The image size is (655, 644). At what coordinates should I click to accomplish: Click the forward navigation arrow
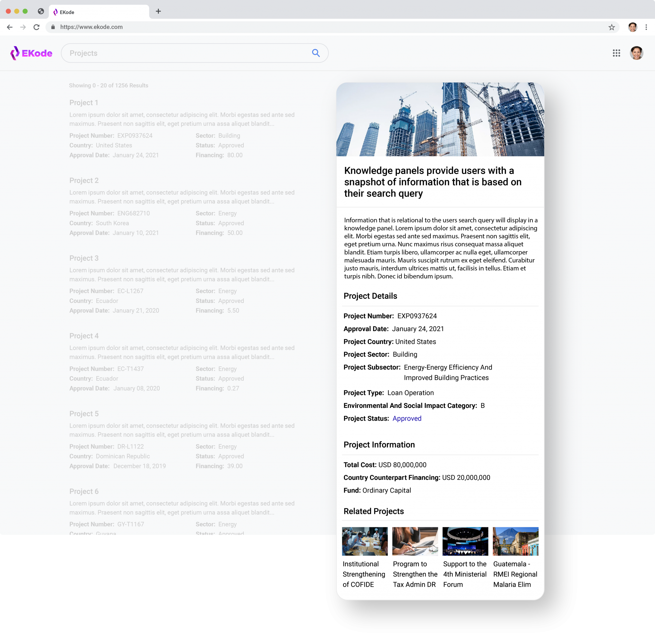23,27
